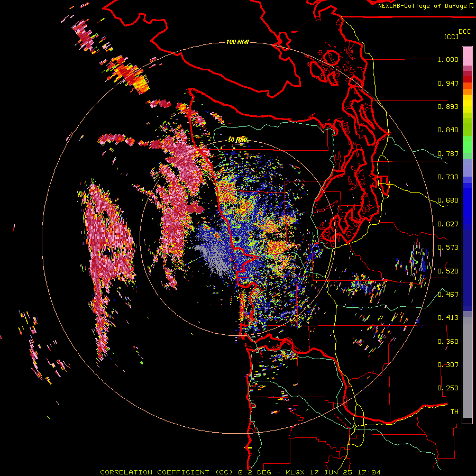The height and width of the screenshot is (476, 476).
Task: Click the 0.307 color scale value
Action: click(448, 365)
